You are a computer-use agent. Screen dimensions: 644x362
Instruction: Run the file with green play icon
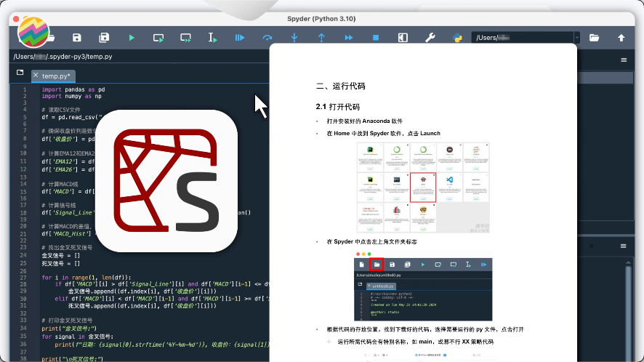point(132,37)
